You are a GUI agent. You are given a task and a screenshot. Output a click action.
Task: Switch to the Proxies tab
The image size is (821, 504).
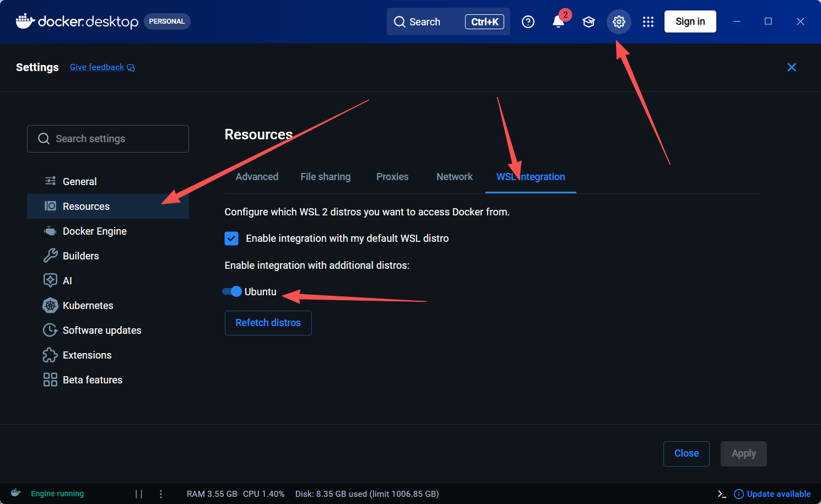(x=392, y=177)
